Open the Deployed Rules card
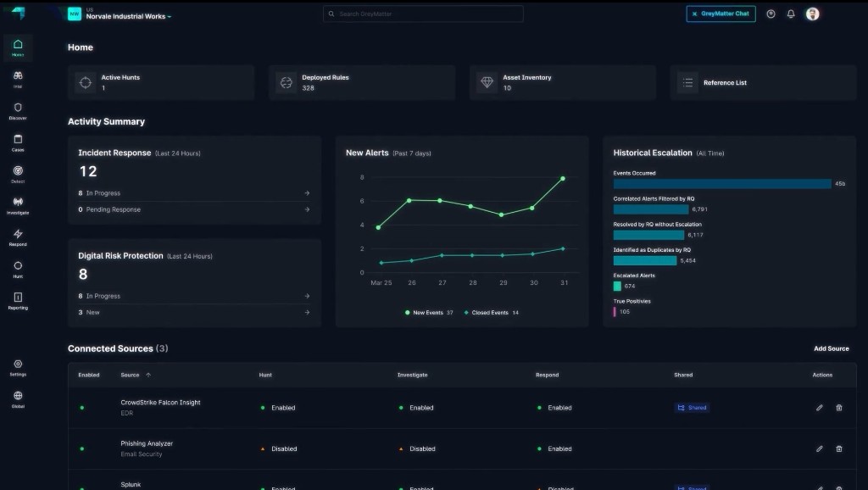The image size is (868, 490). [362, 82]
